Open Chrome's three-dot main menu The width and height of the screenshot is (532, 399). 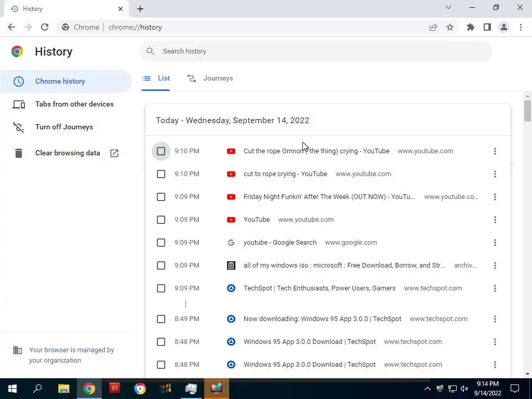pyautogui.click(x=521, y=27)
